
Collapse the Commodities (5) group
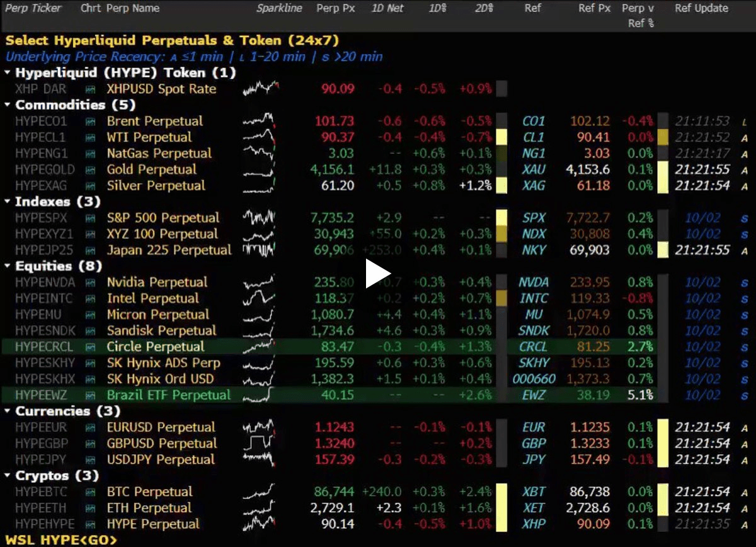point(8,105)
